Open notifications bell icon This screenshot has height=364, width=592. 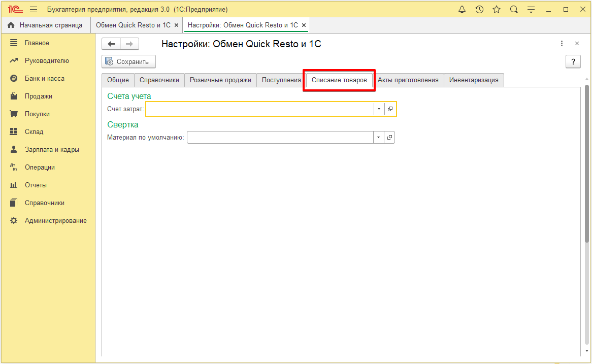(462, 10)
